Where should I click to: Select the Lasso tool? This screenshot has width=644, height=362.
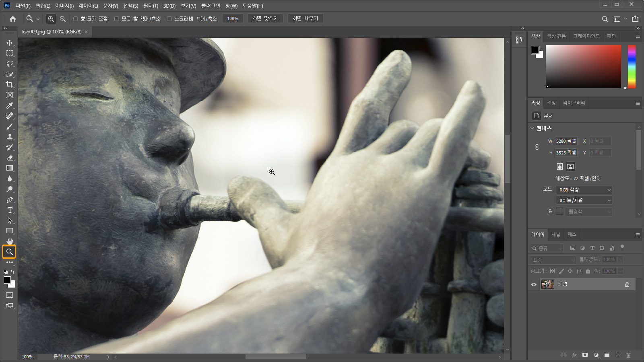pos(10,64)
